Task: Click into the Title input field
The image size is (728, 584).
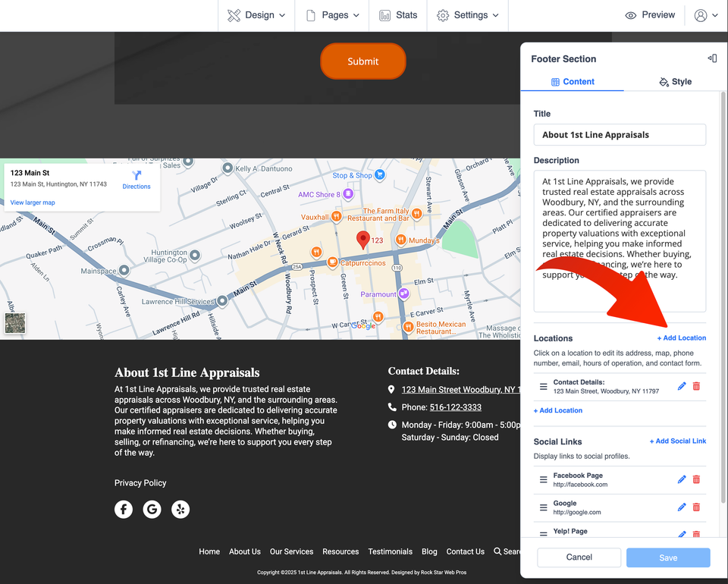Action: (620, 135)
